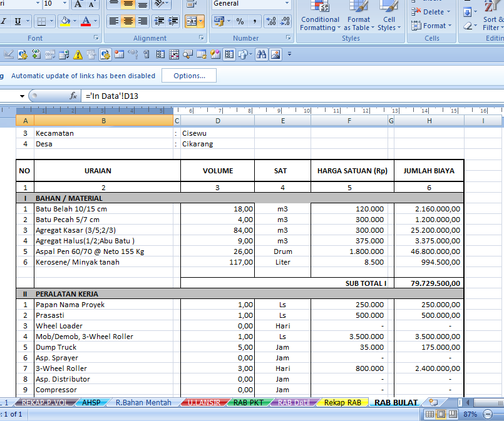Toggle Align Text Left

tap(113, 21)
